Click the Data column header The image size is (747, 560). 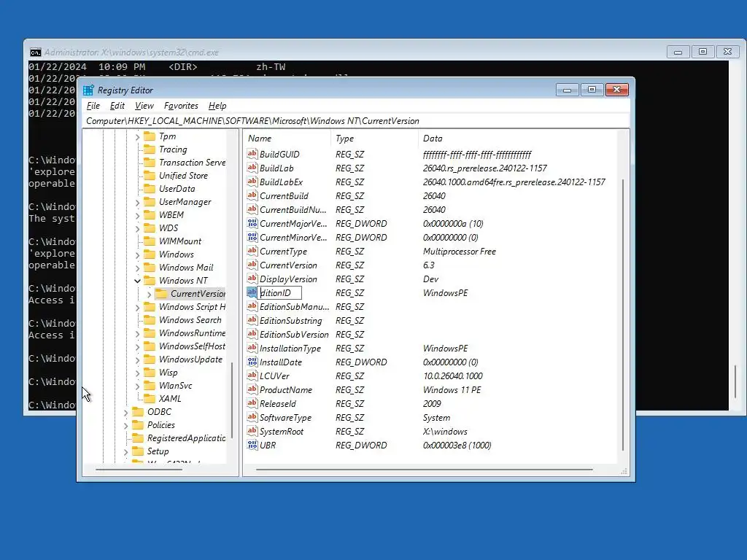point(517,138)
